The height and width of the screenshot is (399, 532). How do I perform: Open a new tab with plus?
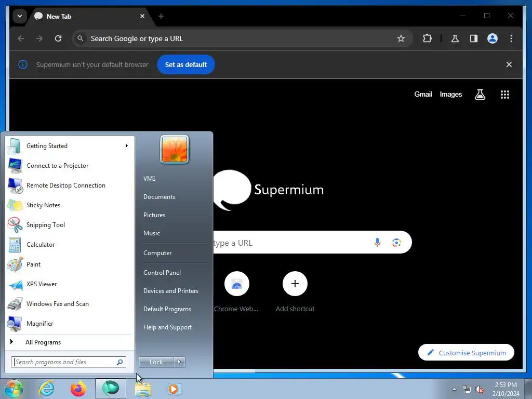point(161,16)
